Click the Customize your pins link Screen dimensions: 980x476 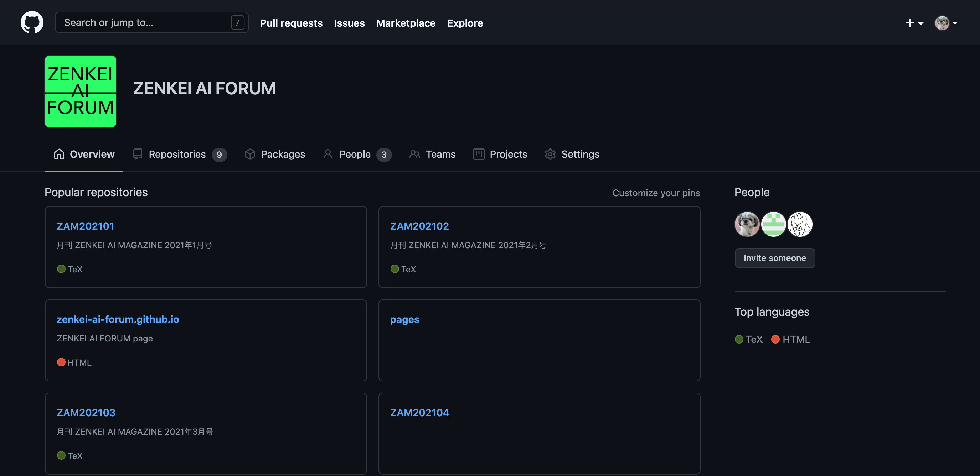pyautogui.click(x=656, y=193)
